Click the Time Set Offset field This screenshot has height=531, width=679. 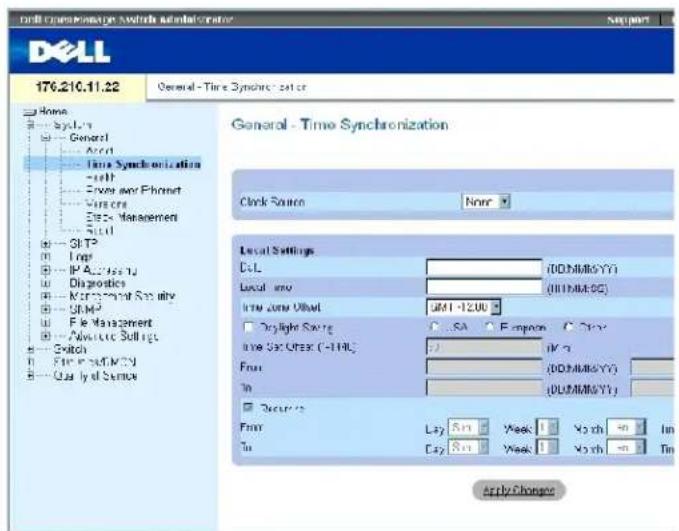point(484,347)
